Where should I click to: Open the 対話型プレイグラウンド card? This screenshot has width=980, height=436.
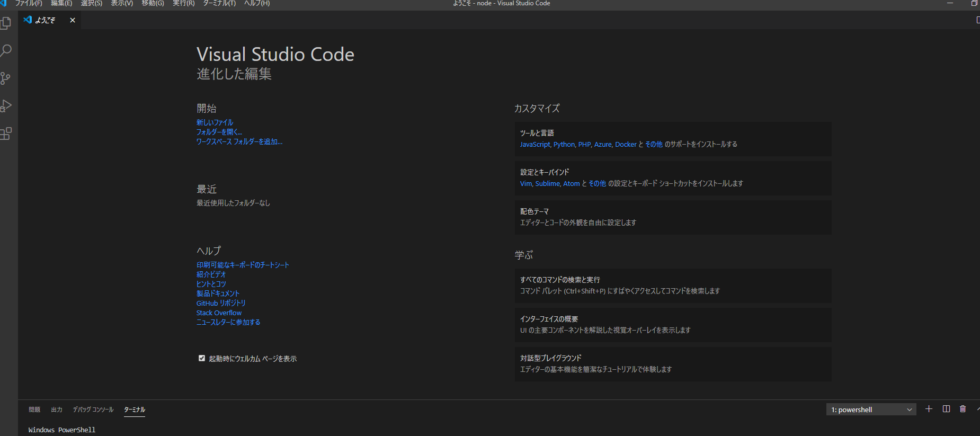pos(673,364)
